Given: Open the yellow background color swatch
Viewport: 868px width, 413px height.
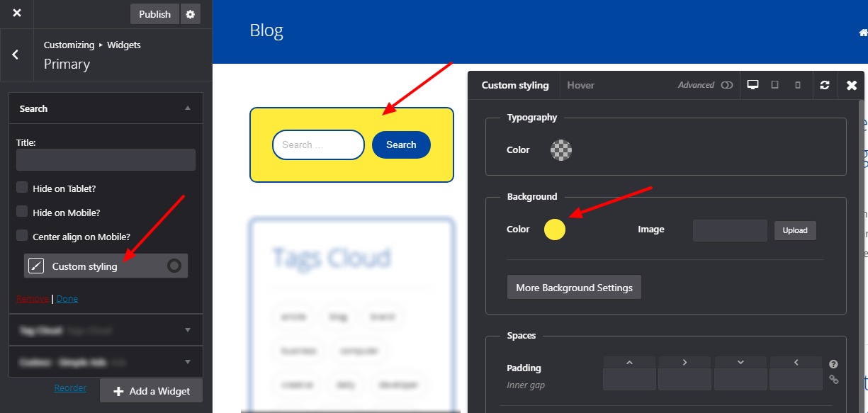Looking at the screenshot, I should [555, 230].
